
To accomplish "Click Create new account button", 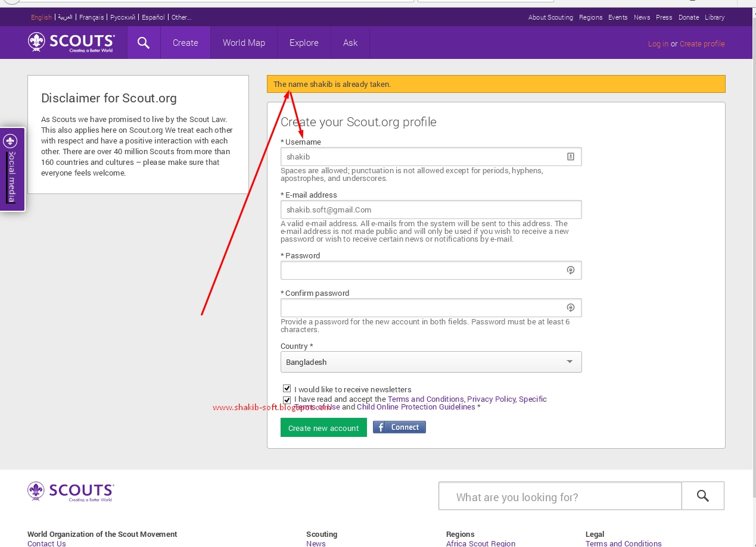I will [x=323, y=428].
